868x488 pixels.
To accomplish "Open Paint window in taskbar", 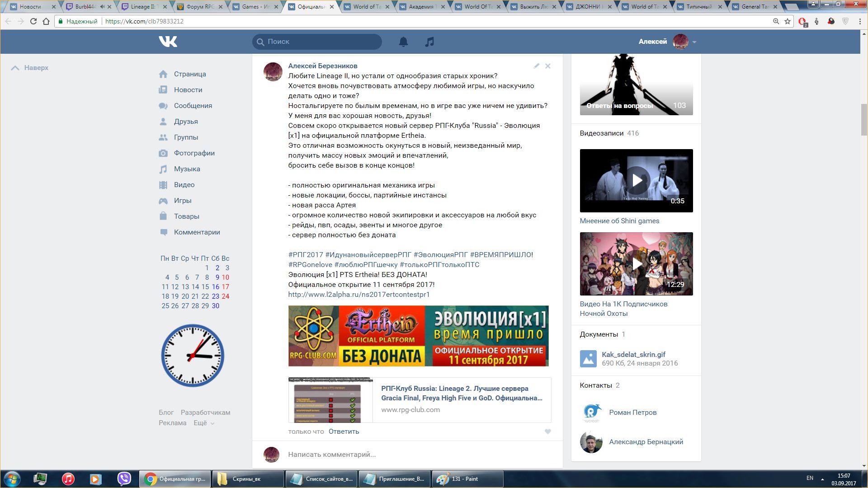I will tap(468, 479).
